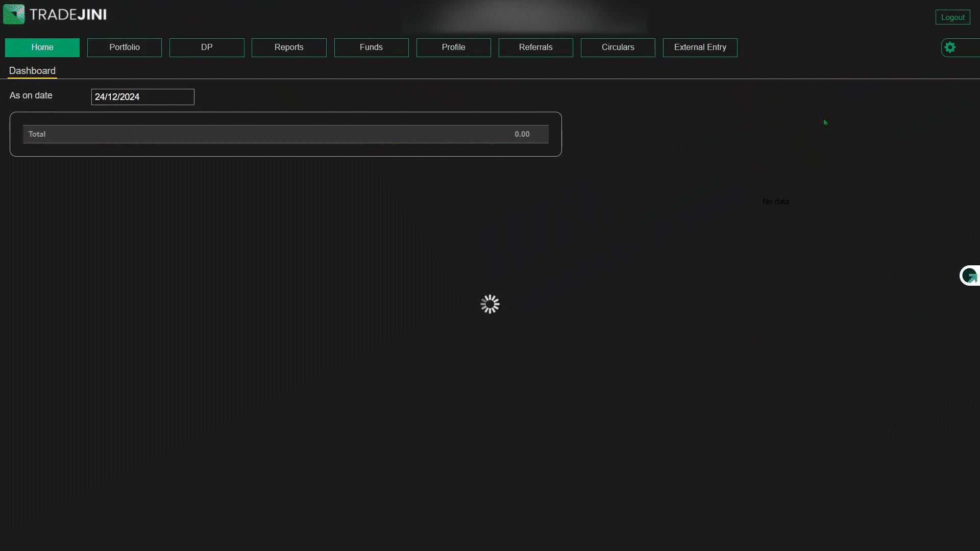Click the Tradejini logo icon
The width and height of the screenshot is (980, 551).
14,14
